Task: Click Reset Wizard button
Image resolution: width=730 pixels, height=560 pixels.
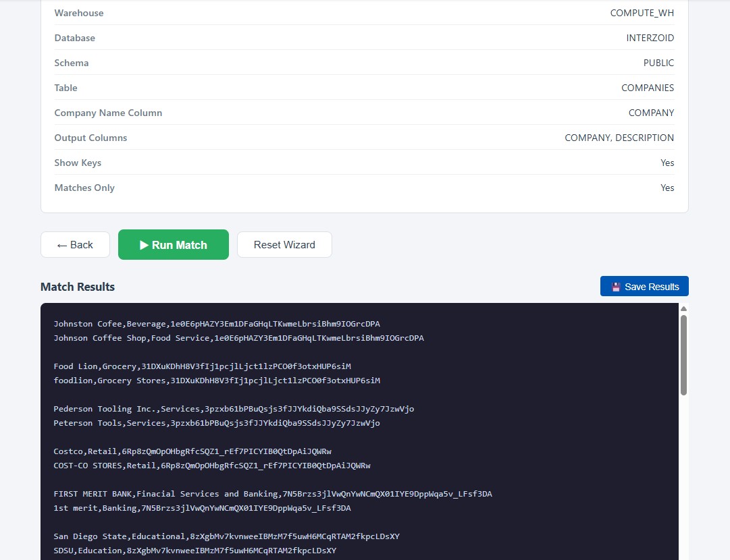Action: coord(284,245)
